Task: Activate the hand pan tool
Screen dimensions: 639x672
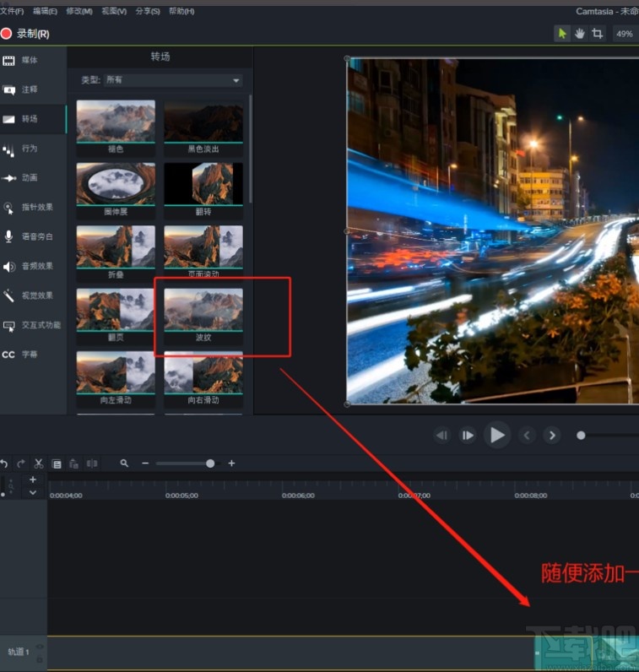Action: (579, 34)
